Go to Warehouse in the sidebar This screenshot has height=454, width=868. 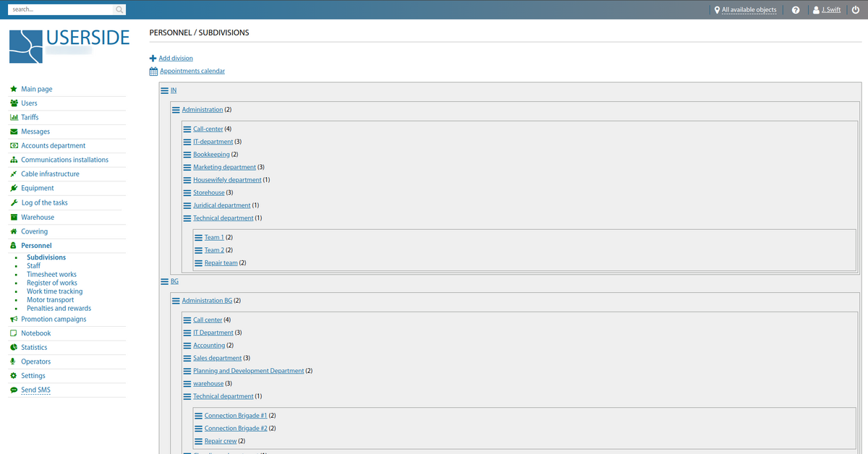pyautogui.click(x=38, y=218)
